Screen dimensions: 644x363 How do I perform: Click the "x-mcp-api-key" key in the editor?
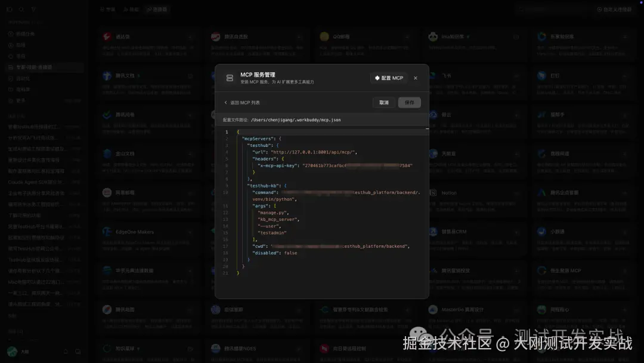tap(277, 165)
